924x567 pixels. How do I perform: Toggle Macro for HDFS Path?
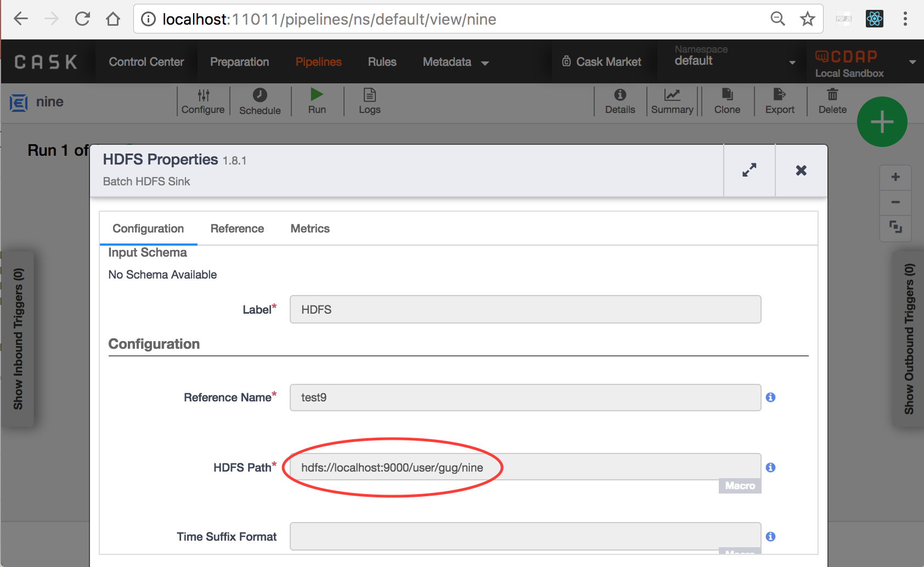click(x=740, y=486)
